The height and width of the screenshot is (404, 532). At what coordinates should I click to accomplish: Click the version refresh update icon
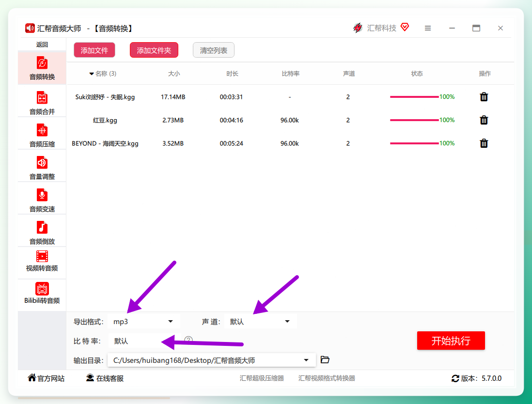click(x=455, y=378)
